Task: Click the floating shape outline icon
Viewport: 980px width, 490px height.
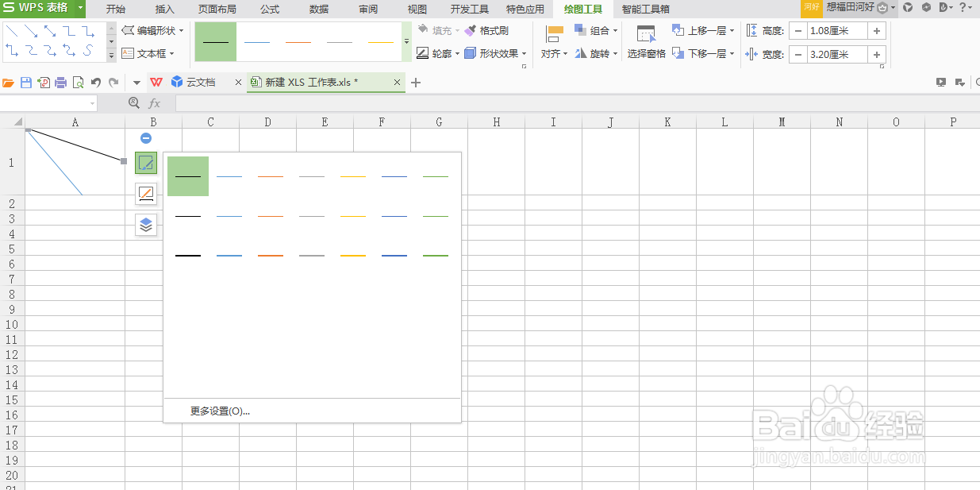Action: [146, 194]
